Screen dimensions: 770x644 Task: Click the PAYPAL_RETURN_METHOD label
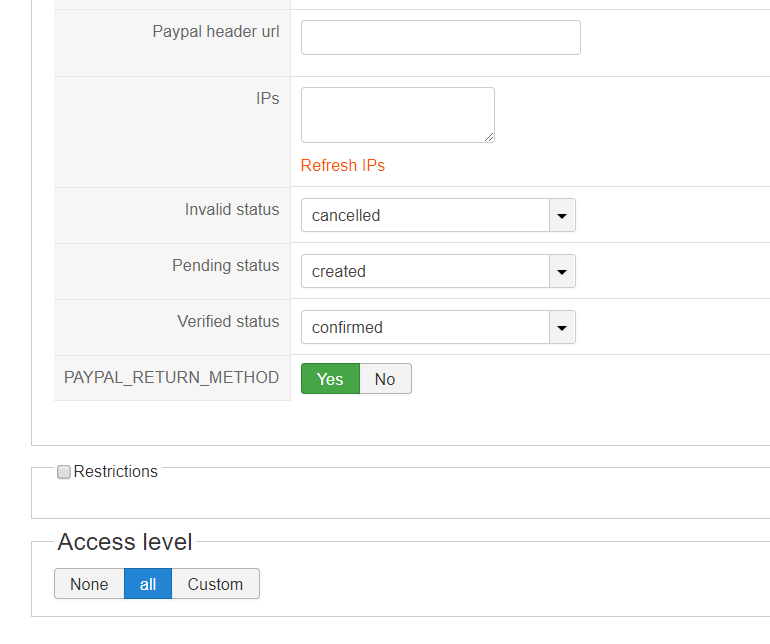coord(171,378)
